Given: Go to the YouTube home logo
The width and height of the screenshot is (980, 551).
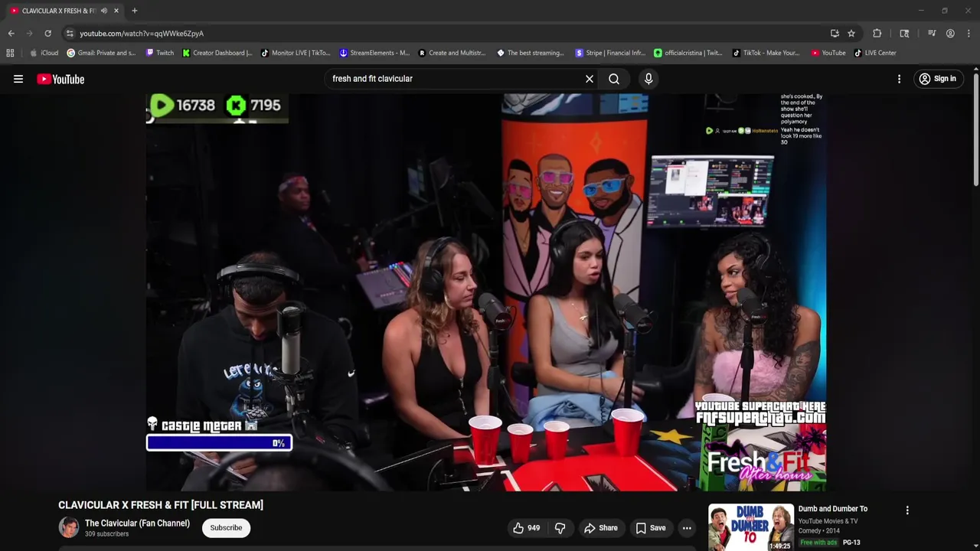Looking at the screenshot, I should 60,79.
